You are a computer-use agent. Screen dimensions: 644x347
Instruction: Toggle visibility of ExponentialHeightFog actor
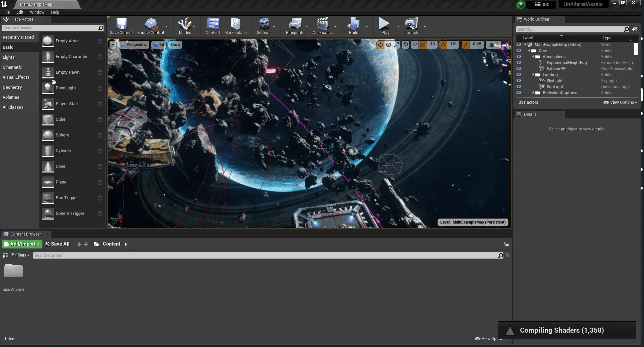click(519, 63)
